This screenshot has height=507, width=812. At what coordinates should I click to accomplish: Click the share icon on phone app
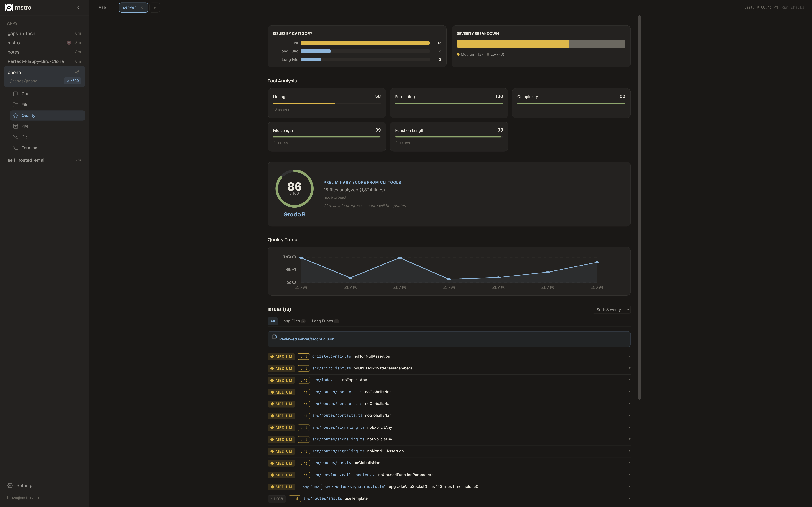[77, 72]
